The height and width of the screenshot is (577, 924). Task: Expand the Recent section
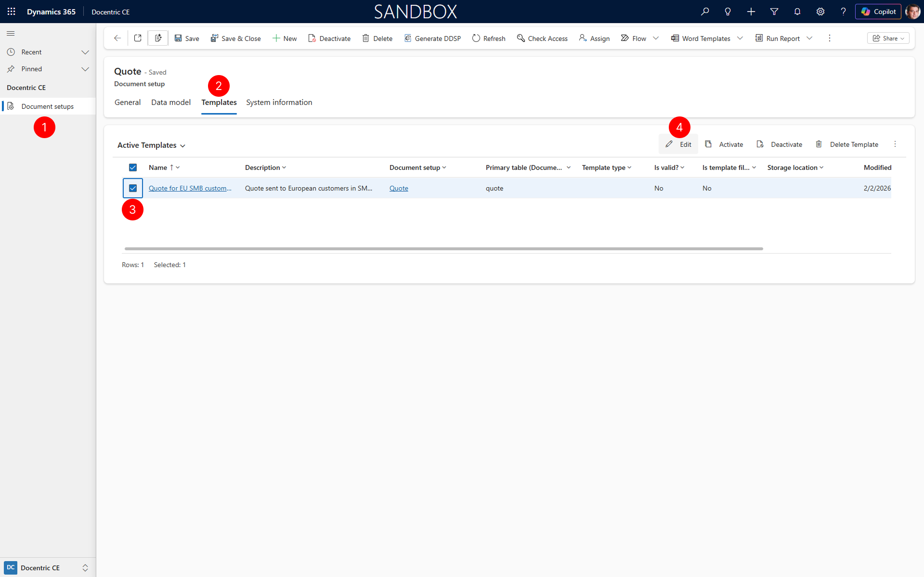point(85,52)
